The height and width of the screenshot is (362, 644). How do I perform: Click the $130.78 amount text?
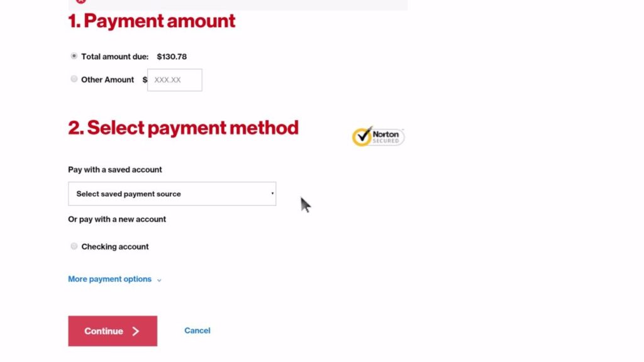[172, 57]
